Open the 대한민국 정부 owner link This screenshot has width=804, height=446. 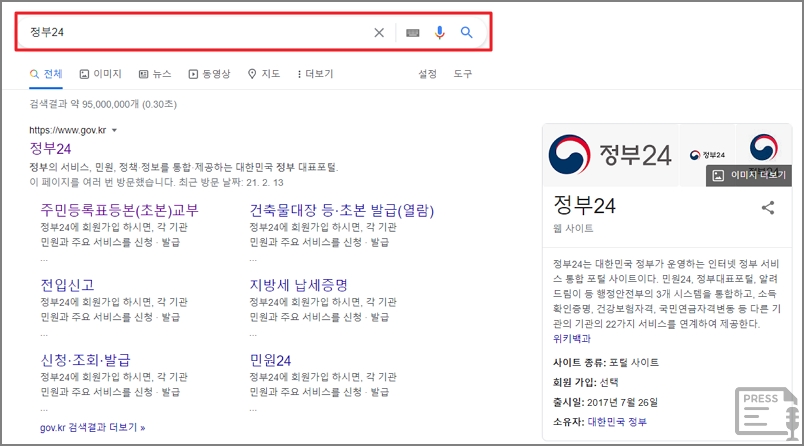click(x=617, y=422)
